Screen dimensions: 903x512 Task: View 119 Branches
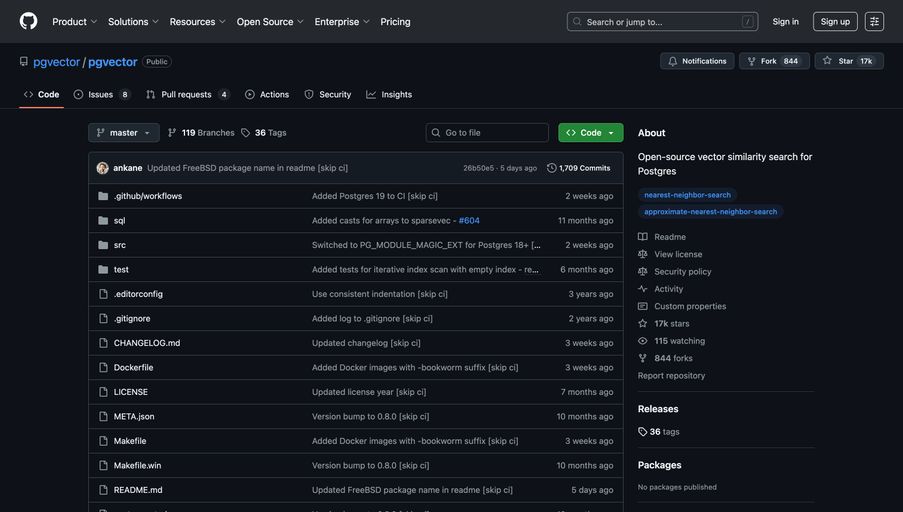coord(201,133)
